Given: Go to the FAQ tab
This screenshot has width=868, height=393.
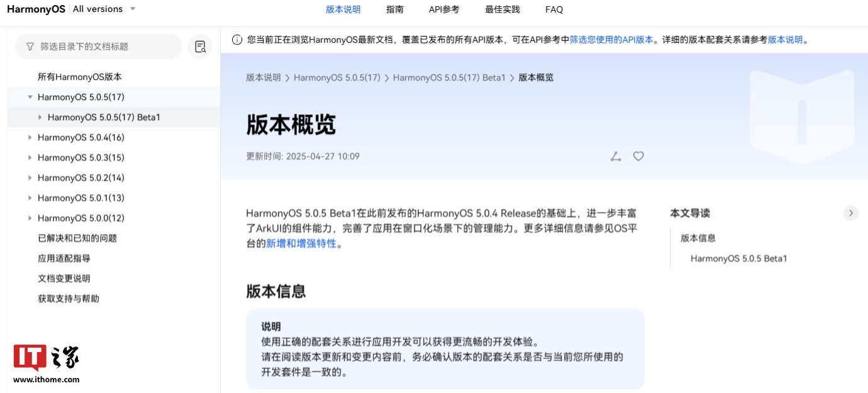Looking at the screenshot, I should tap(554, 9).
